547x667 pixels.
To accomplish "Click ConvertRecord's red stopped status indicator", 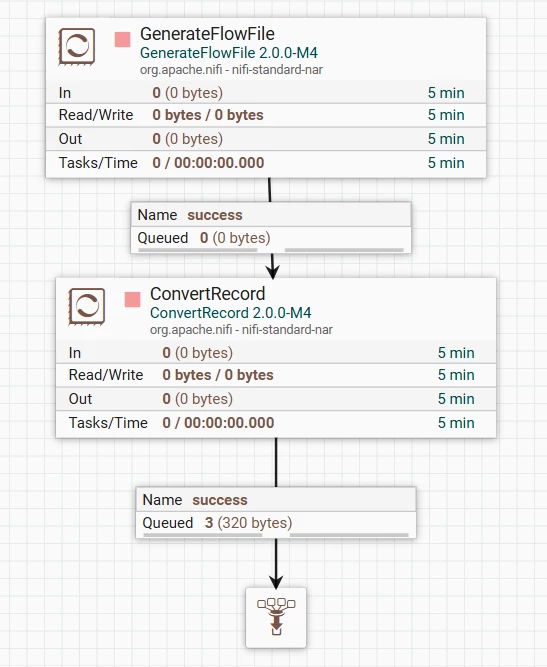I will pos(132,299).
